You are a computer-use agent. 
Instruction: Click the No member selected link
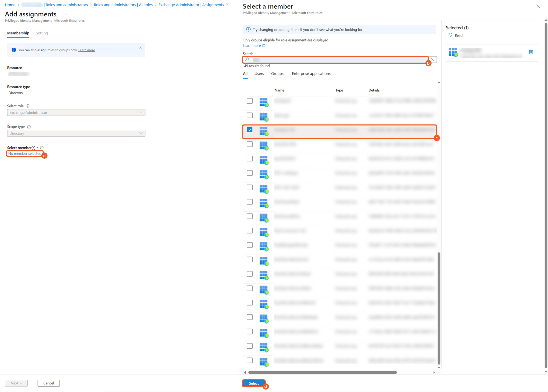coord(25,154)
